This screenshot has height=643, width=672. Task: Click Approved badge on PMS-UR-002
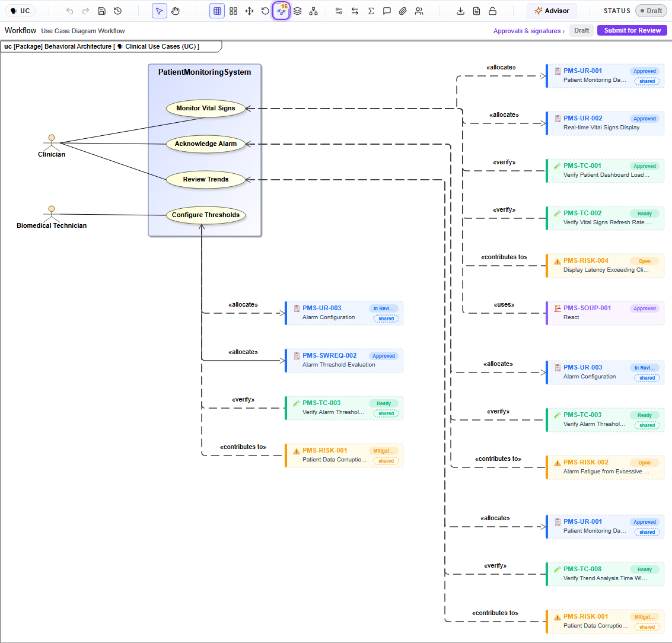point(645,119)
